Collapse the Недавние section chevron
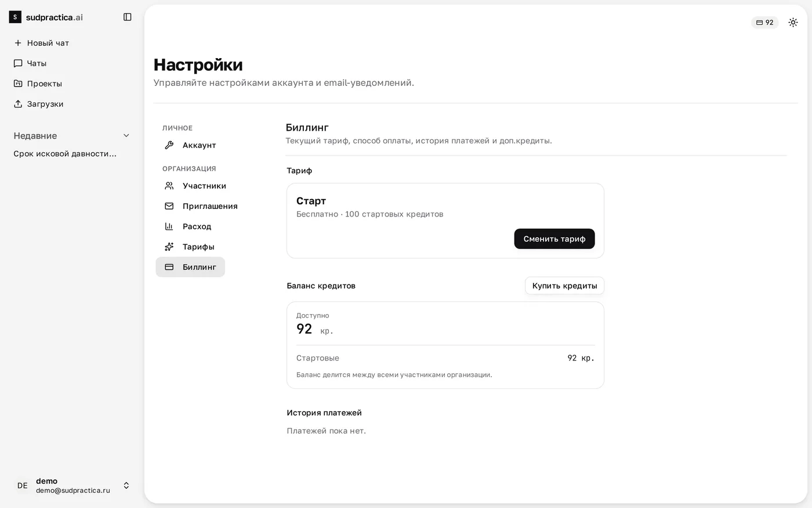The image size is (812, 508). click(126, 136)
